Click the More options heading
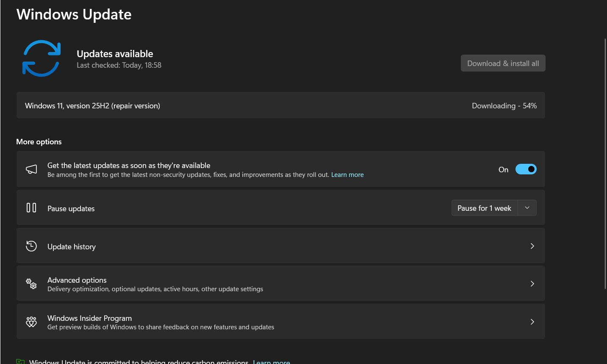The width and height of the screenshot is (607, 364). tap(39, 142)
